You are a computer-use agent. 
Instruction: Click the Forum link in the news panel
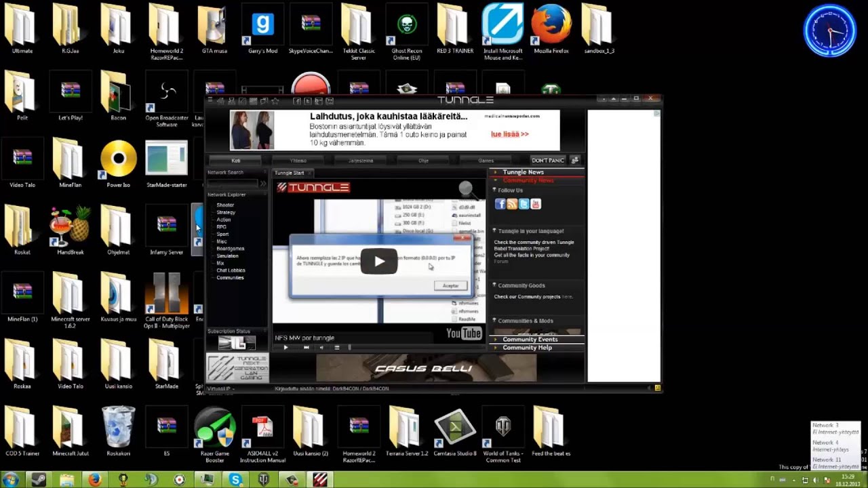500,262
